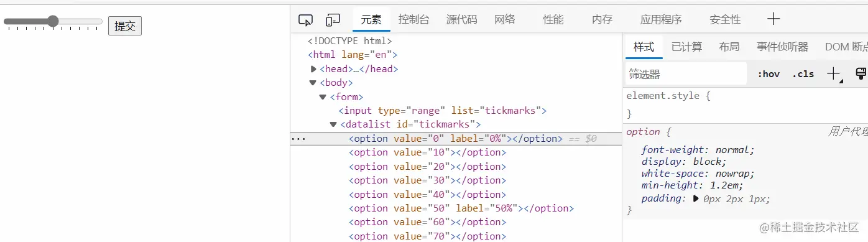Click the min-height: 1.2em declaration

(692, 185)
